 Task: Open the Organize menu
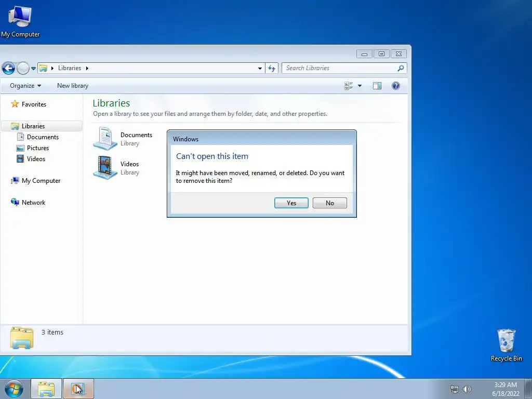coord(25,86)
